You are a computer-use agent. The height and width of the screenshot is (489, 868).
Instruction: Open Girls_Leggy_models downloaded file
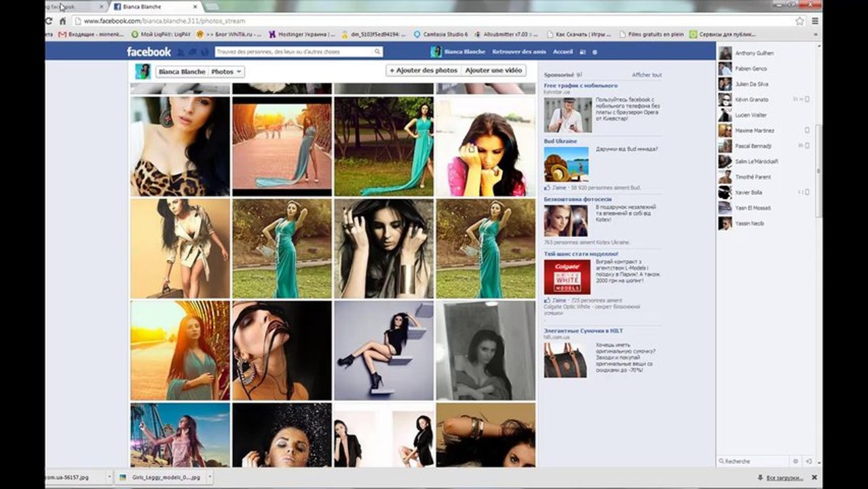tap(159, 477)
